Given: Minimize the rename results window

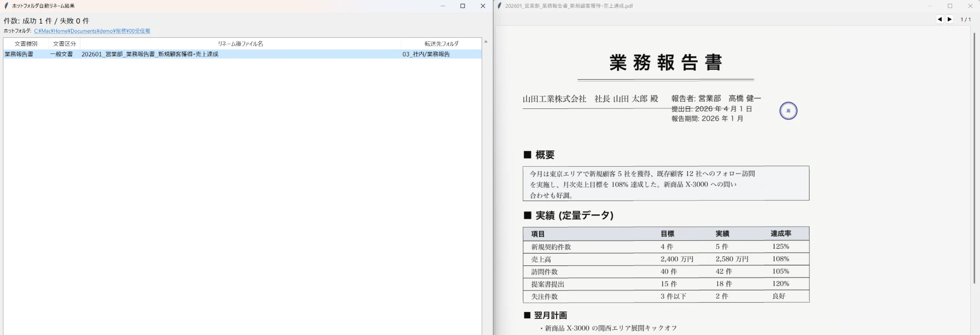Looking at the screenshot, I should pos(443,6).
